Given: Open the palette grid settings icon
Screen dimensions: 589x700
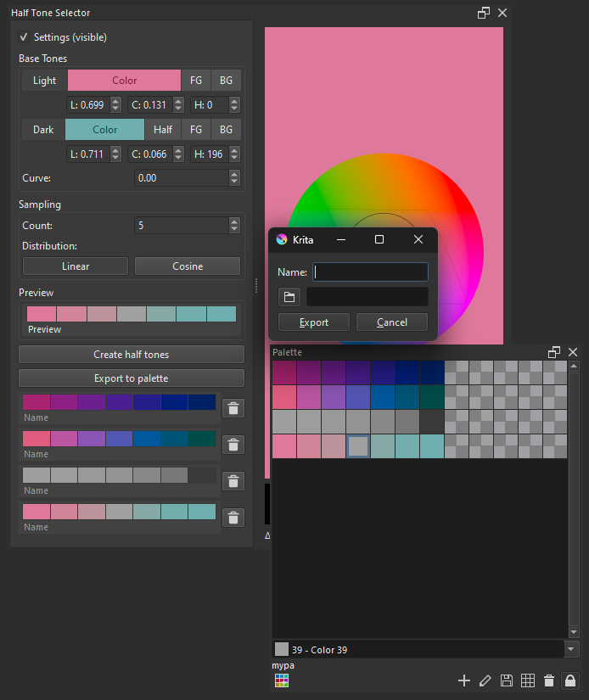Looking at the screenshot, I should [527, 680].
